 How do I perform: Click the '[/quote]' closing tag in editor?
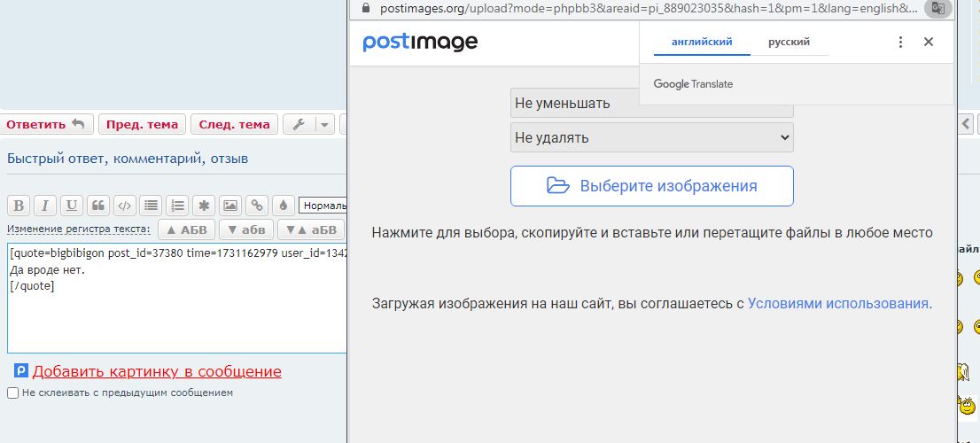(x=32, y=286)
